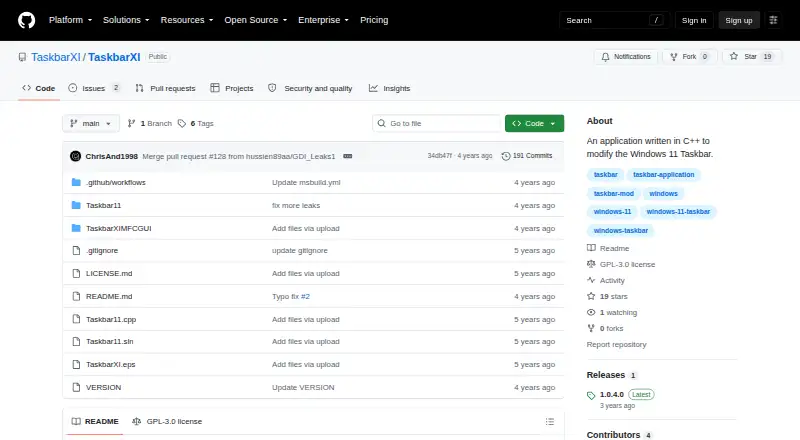Click the Notifications button

coord(626,57)
